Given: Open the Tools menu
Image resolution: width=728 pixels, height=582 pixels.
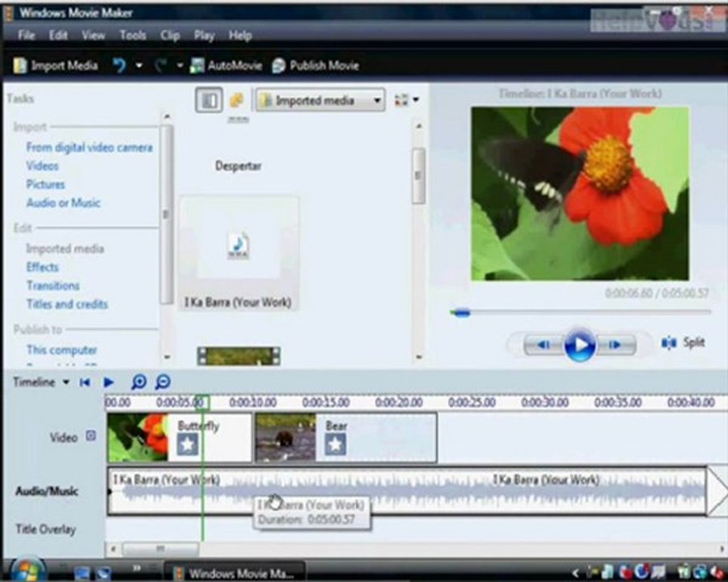Looking at the screenshot, I should (x=133, y=36).
